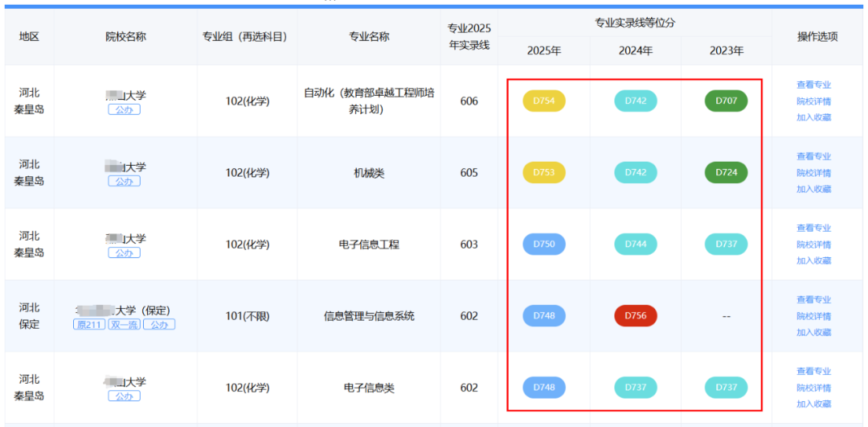Select the 电子信息类 major name
Image resolution: width=868 pixels, height=427 pixels.
coord(369,388)
